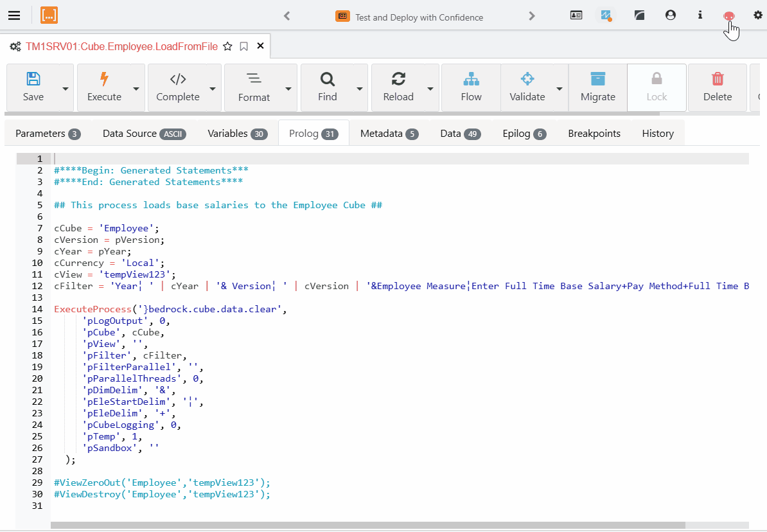Click the info icon in header
The width and height of the screenshot is (767, 532).
[x=700, y=15]
